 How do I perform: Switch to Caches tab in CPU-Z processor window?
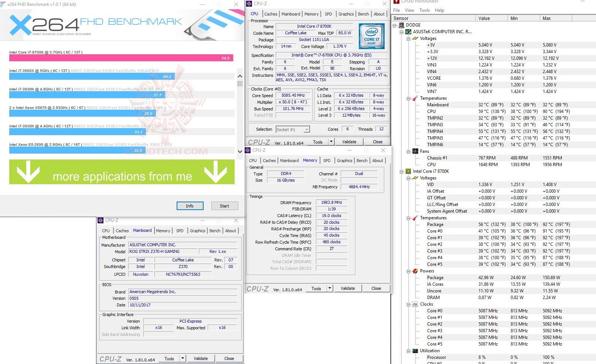(x=271, y=14)
